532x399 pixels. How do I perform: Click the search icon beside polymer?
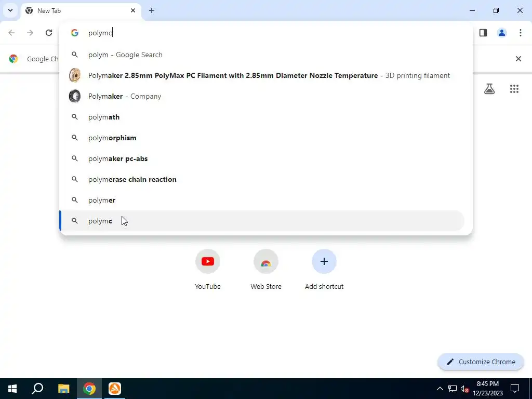point(75,200)
